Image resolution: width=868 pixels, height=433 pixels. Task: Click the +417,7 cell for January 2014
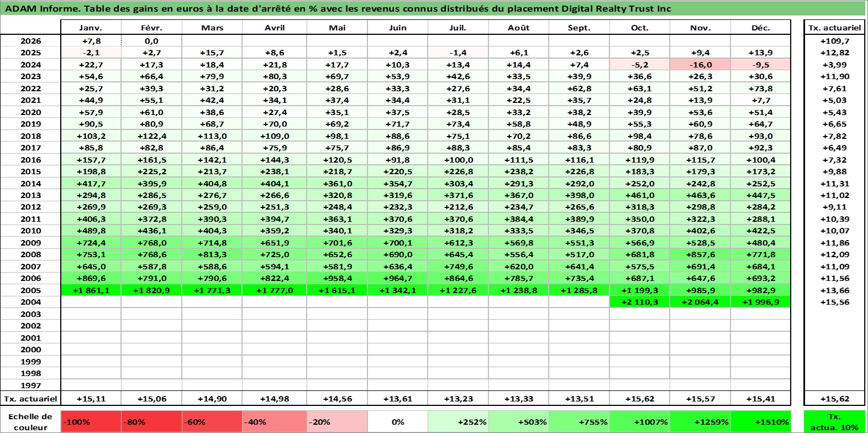[x=91, y=184]
